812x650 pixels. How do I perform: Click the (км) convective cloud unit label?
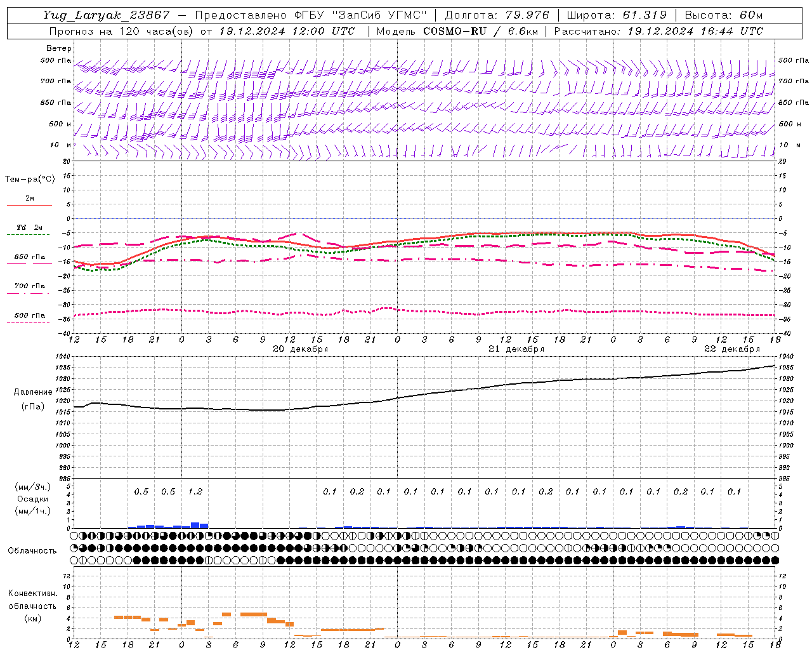coord(33,618)
